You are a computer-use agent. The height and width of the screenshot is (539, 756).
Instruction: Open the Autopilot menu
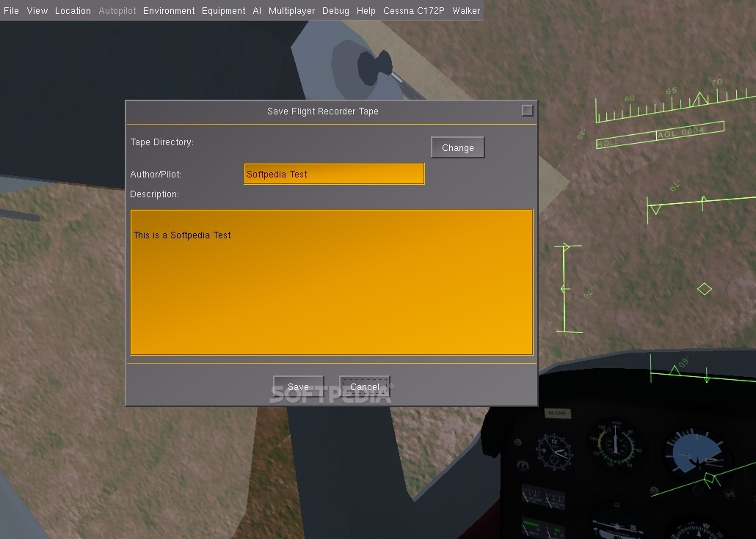[117, 10]
